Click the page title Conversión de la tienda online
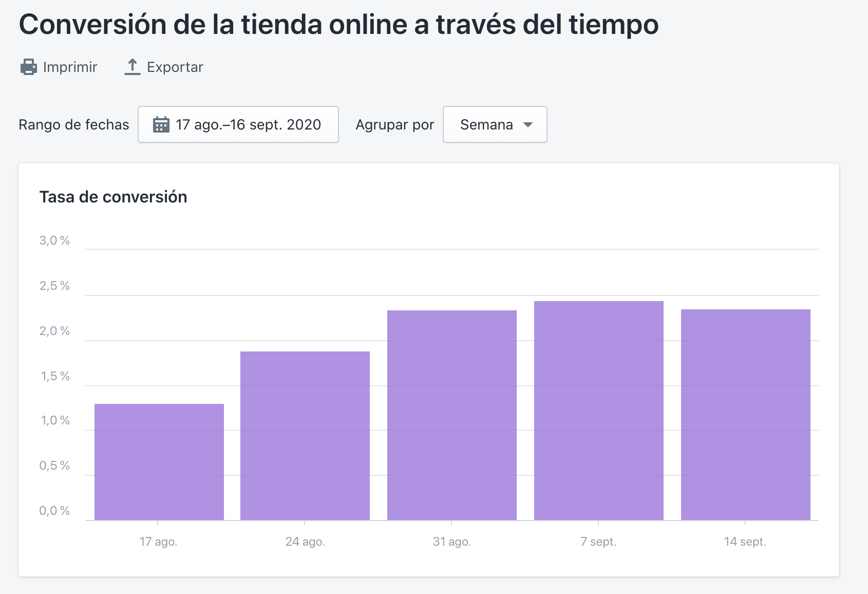Viewport: 868px width, 594px height. (x=338, y=25)
